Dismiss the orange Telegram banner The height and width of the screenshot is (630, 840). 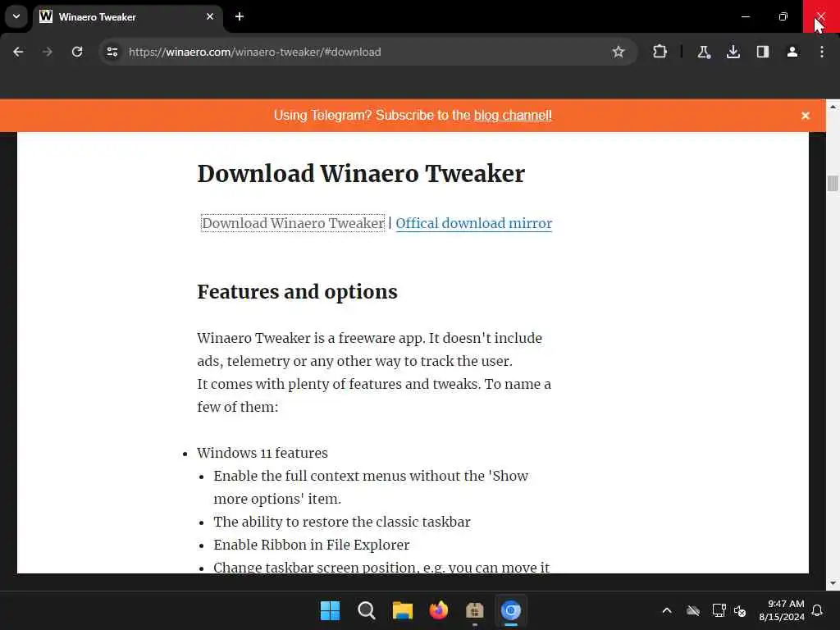[806, 116]
